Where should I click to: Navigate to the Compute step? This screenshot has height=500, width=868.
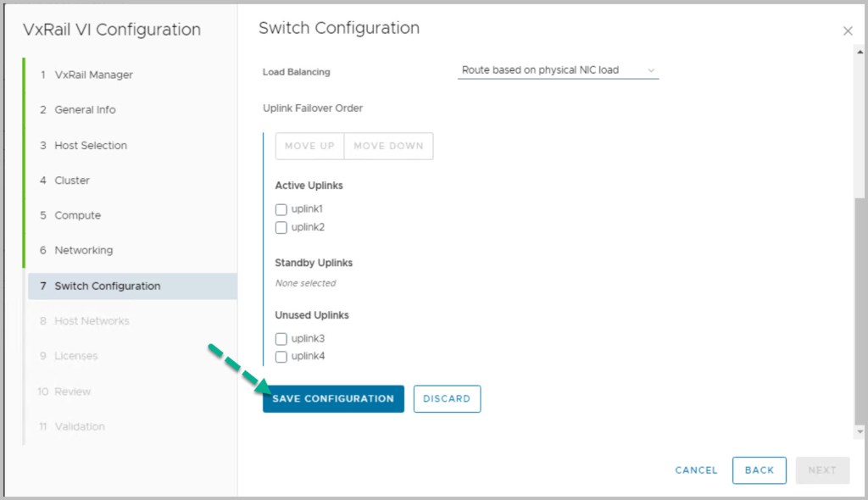[x=77, y=215]
